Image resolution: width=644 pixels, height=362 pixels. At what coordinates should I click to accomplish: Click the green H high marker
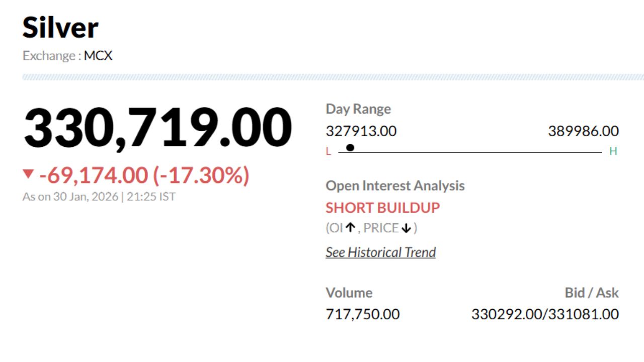(613, 151)
